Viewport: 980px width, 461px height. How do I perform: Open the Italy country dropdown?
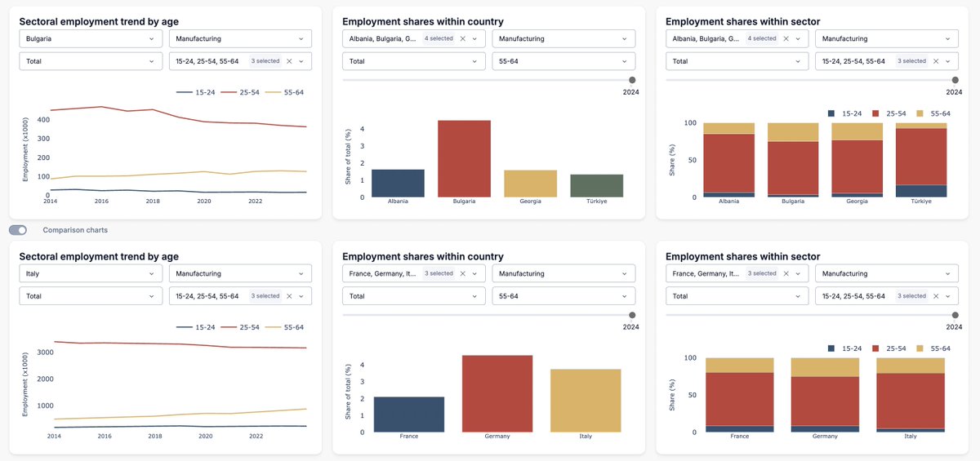click(91, 273)
